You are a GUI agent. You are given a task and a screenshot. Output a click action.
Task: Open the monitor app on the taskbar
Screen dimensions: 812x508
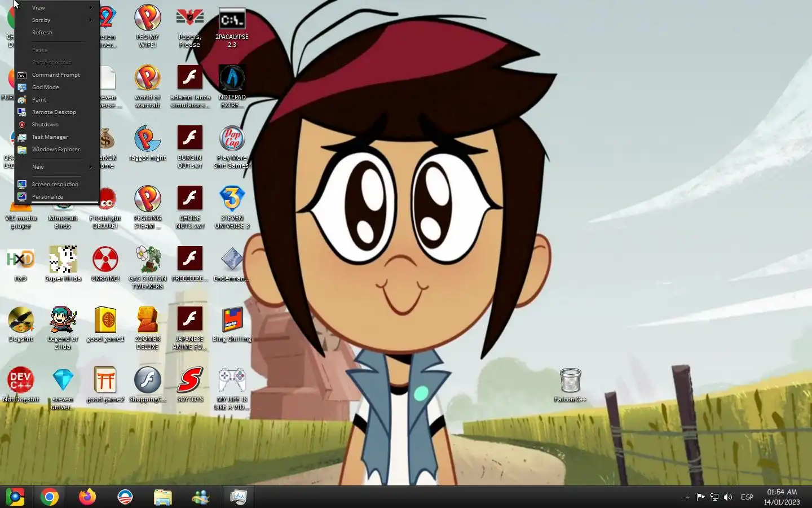coord(239,497)
